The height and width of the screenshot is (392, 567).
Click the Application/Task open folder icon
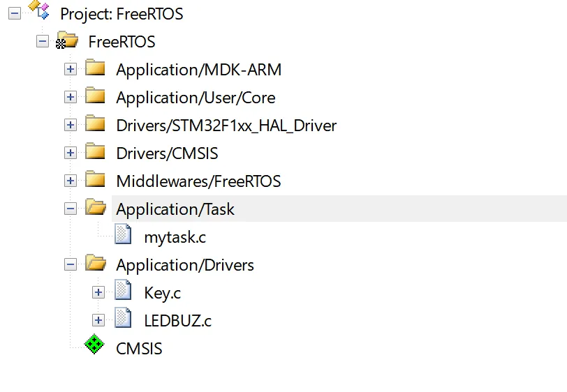click(95, 208)
